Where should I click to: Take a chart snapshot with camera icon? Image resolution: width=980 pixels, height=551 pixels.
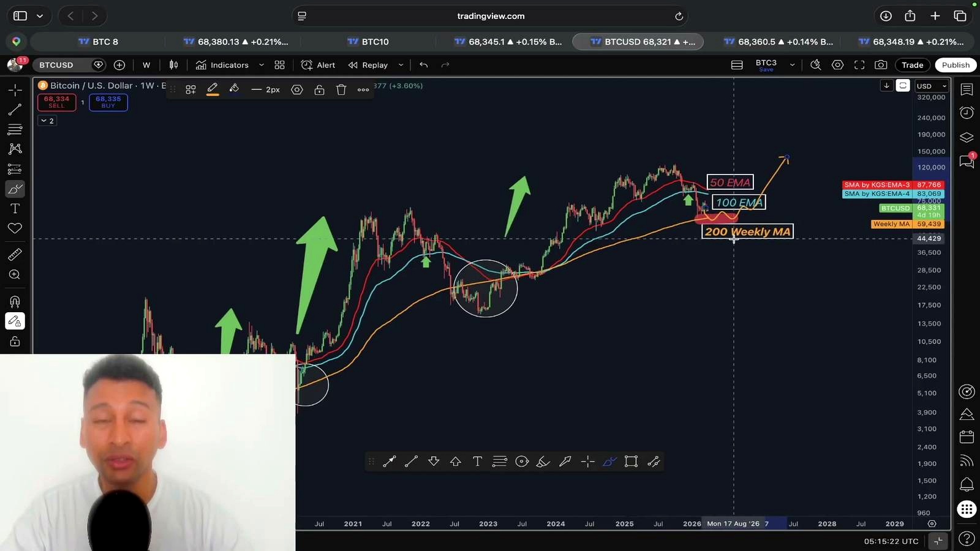tap(881, 65)
